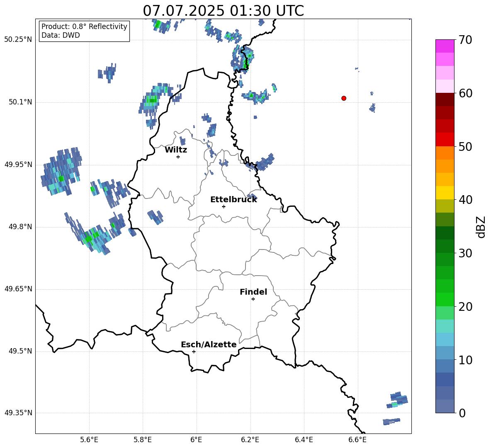491x448 pixels.
Task: Click the colorbar tick value 70
Action: tap(465, 40)
